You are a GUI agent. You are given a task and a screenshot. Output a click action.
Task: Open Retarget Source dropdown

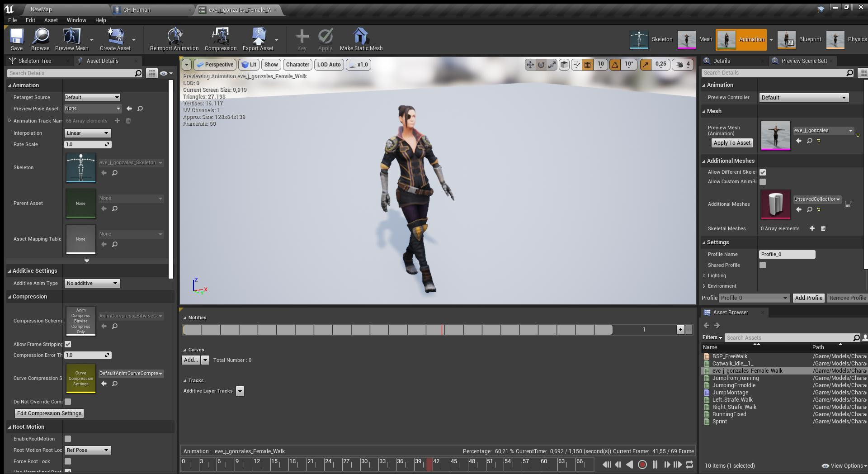coord(92,97)
